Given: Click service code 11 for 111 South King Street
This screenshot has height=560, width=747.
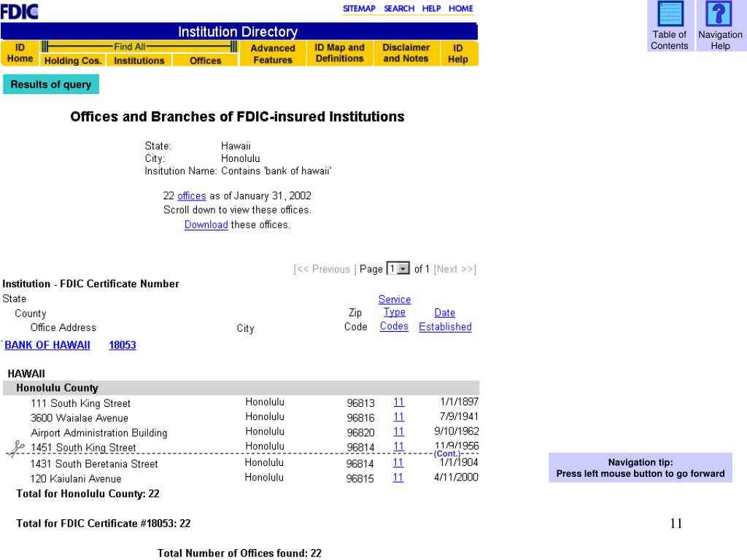Looking at the screenshot, I should tap(399, 402).
